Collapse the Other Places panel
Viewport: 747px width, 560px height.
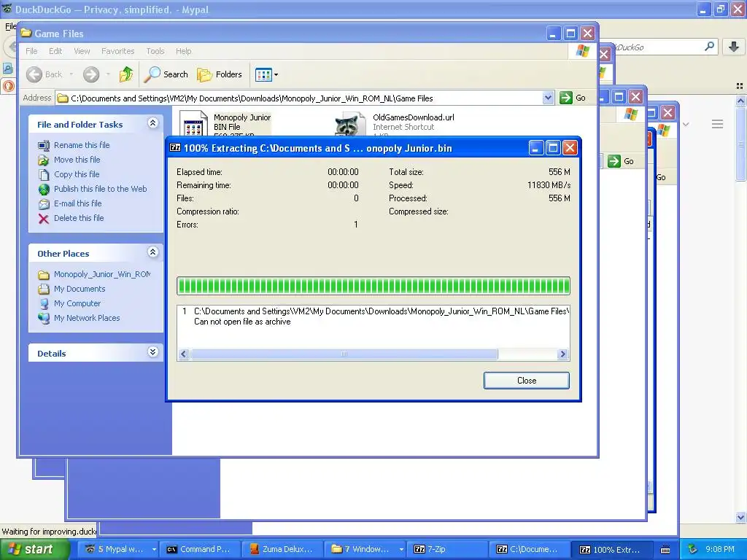(x=153, y=252)
